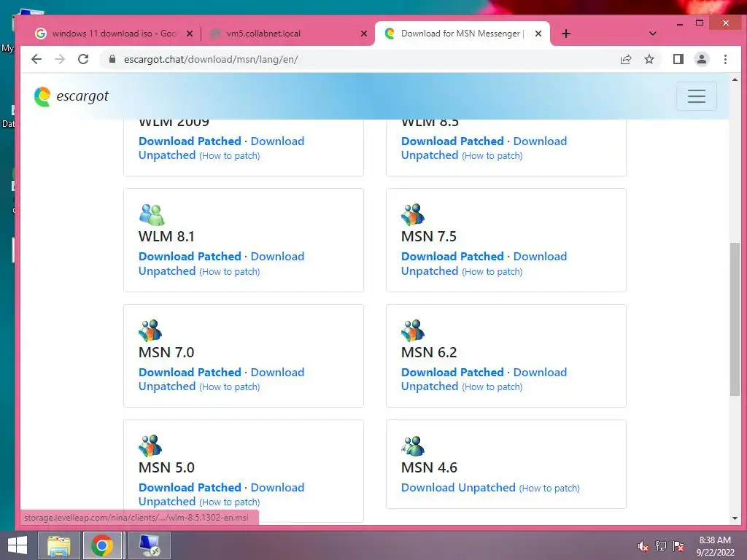Open How to patch for WLM 8.1
Image resolution: width=747 pixels, height=560 pixels.
point(230,271)
